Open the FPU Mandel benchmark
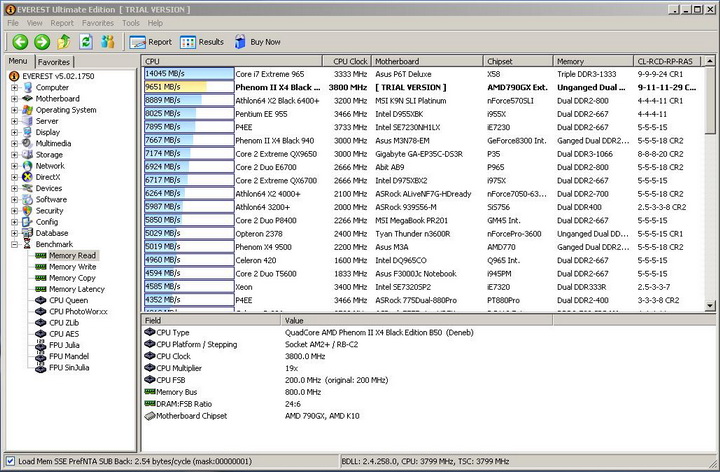Viewport: 720px width, 472px height. tap(69, 356)
